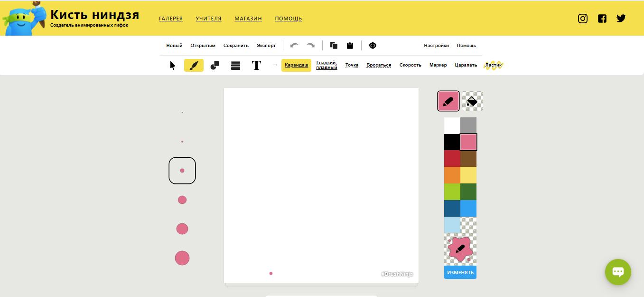Viewport: 644px width, 297px height.
Task: Select the largest brush size
Action: 182,258
